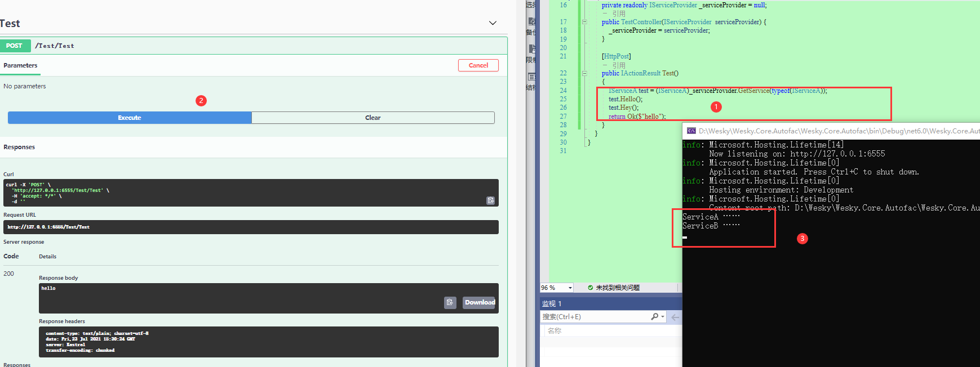Click the search magnifier icon in Watch panel

point(654,317)
